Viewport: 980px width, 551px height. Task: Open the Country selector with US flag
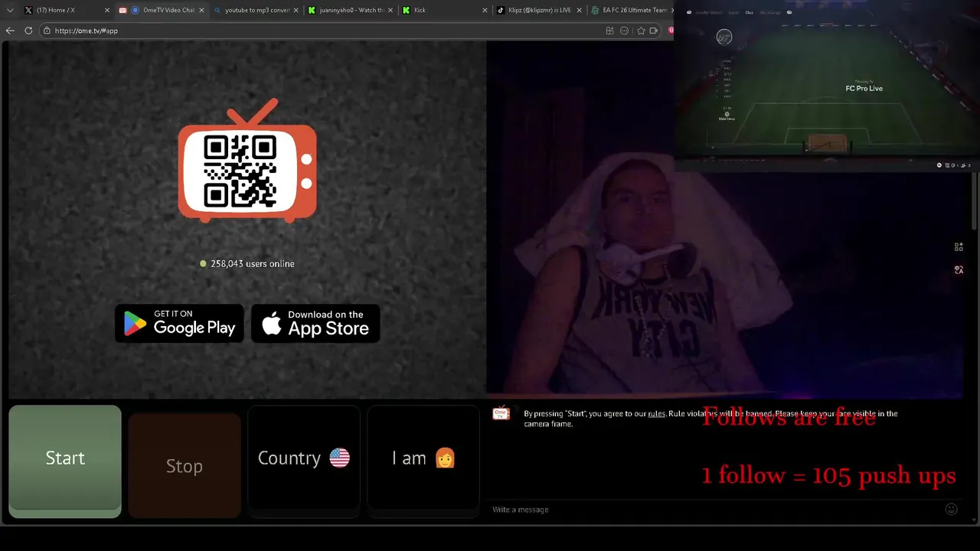[x=304, y=458]
